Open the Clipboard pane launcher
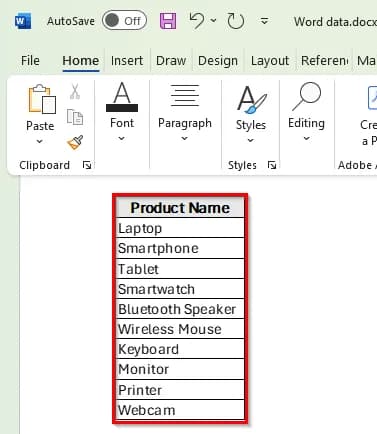The width and height of the screenshot is (377, 434). pos(87,165)
